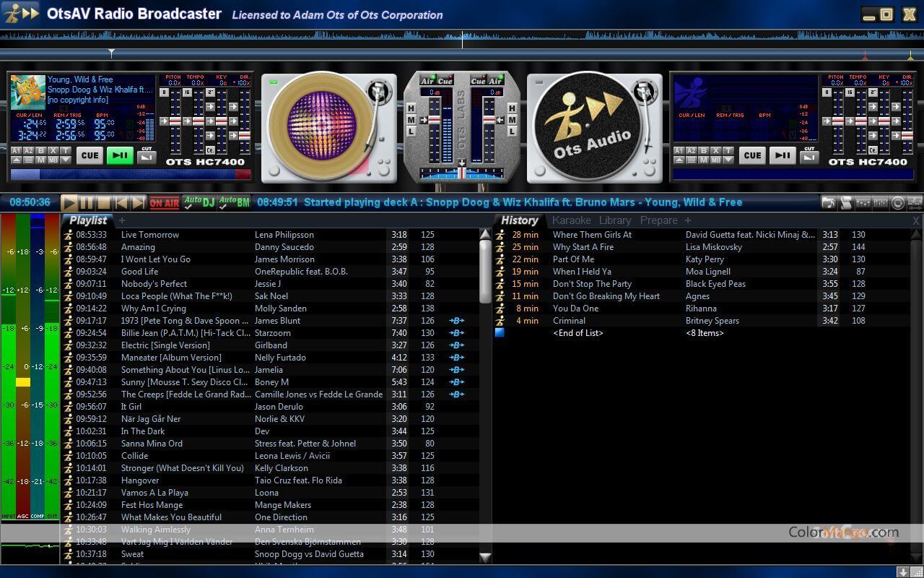Viewport: 924px width, 578px height.
Task: Switch to the History tab
Action: click(x=520, y=220)
